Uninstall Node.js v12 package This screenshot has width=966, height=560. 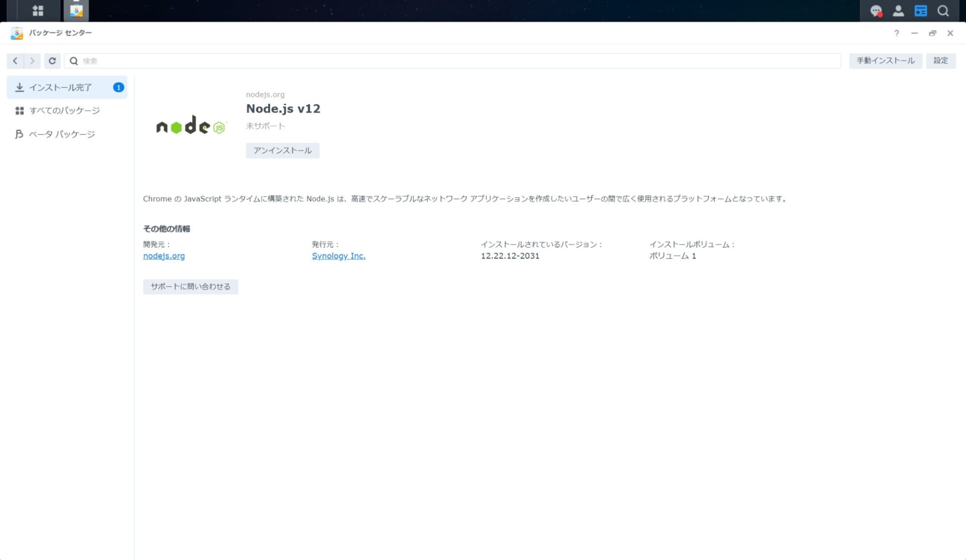(x=282, y=150)
